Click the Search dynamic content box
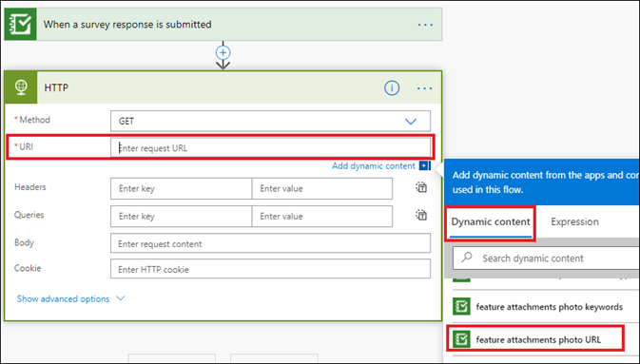640x364 pixels. point(547,258)
